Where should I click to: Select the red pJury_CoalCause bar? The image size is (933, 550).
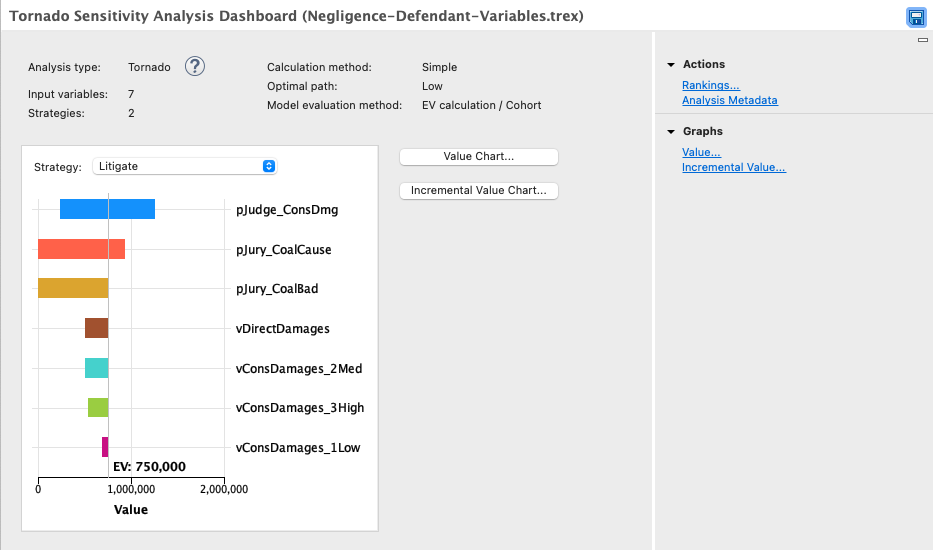(81, 249)
